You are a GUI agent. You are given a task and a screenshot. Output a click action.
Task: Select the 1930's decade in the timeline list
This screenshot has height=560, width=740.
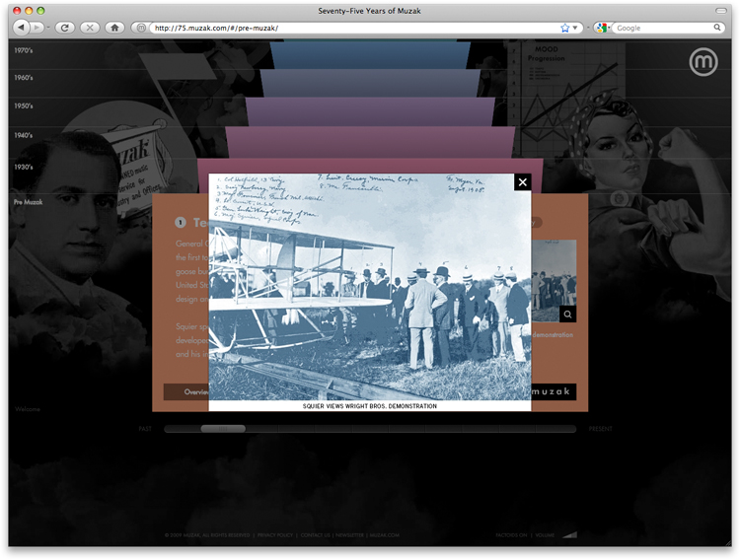(23, 167)
